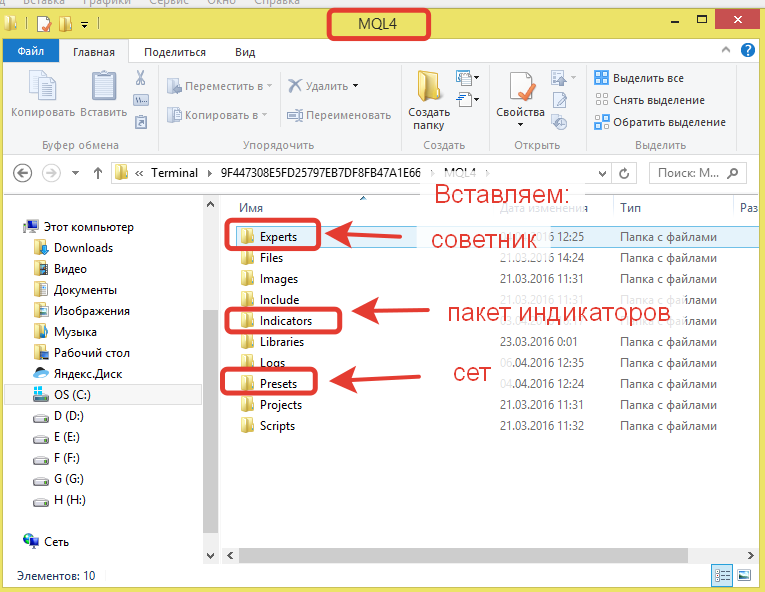Expand address path with the double chevron

tap(139, 173)
